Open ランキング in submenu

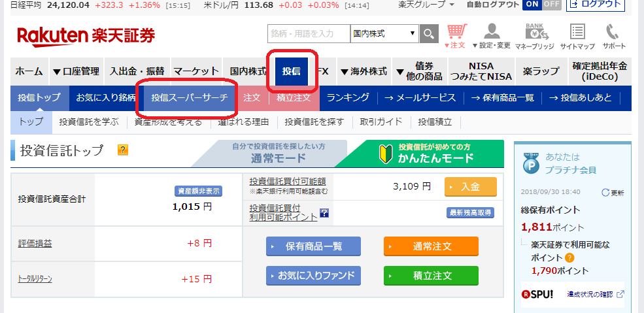tap(348, 98)
